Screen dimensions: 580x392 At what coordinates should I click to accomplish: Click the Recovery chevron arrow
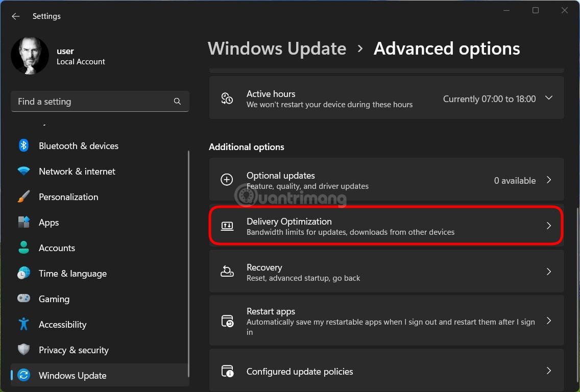(x=549, y=272)
